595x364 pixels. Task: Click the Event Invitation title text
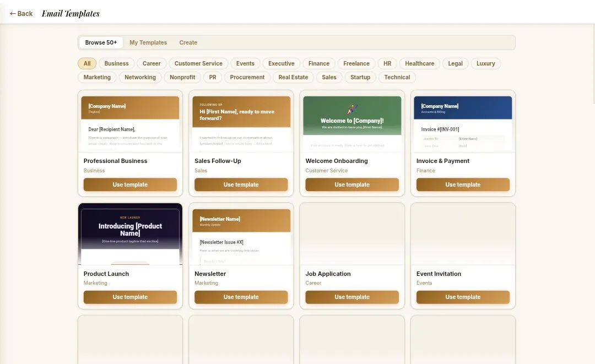click(439, 274)
